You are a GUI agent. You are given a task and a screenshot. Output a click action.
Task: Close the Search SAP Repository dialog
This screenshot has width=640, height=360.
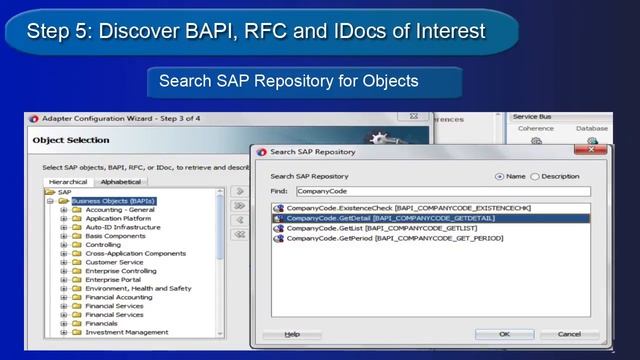[591, 149]
